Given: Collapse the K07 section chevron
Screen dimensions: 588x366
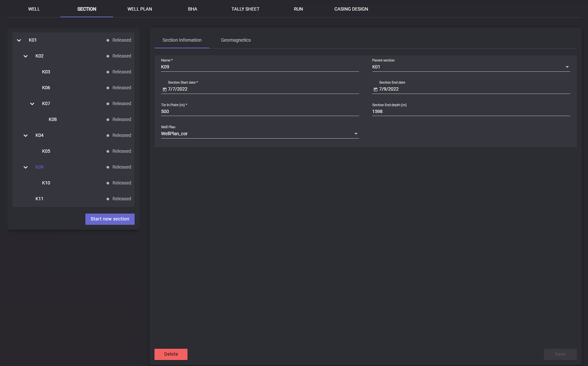Looking at the screenshot, I should point(32,104).
